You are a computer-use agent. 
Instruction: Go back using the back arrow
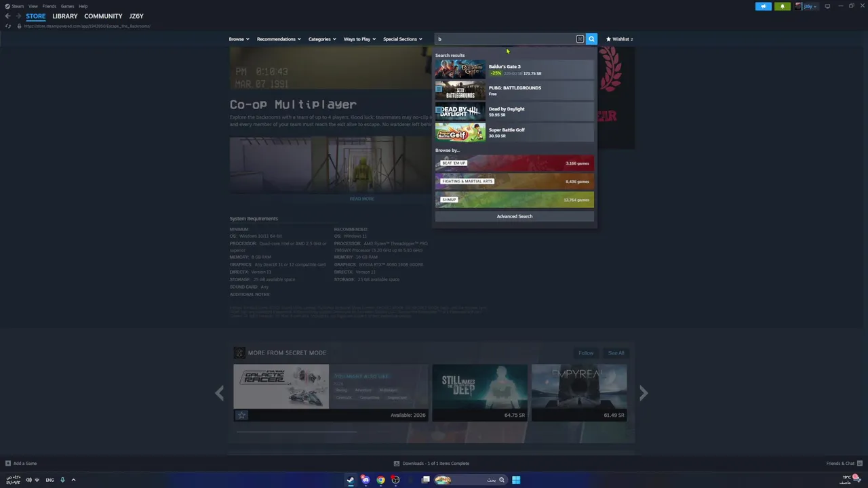point(8,16)
